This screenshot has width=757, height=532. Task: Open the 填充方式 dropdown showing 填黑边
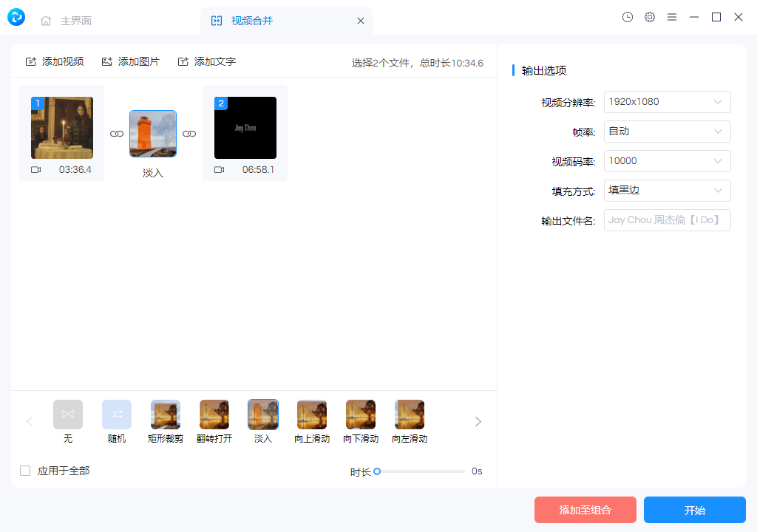tap(667, 191)
